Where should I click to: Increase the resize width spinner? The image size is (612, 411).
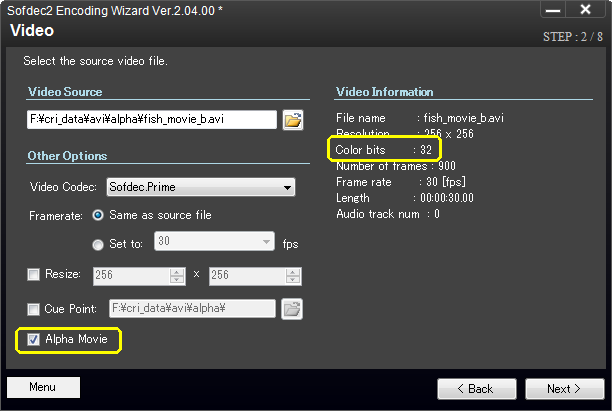[177, 272]
